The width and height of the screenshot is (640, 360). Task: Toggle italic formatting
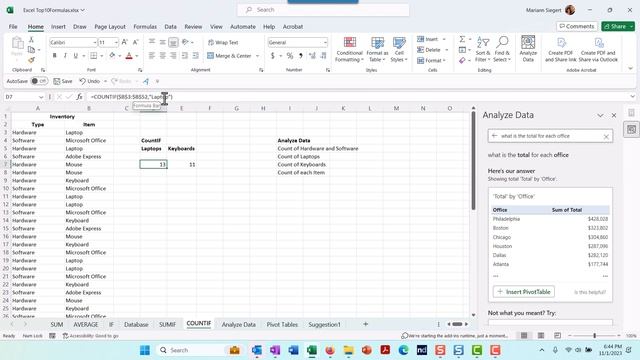(x=65, y=56)
